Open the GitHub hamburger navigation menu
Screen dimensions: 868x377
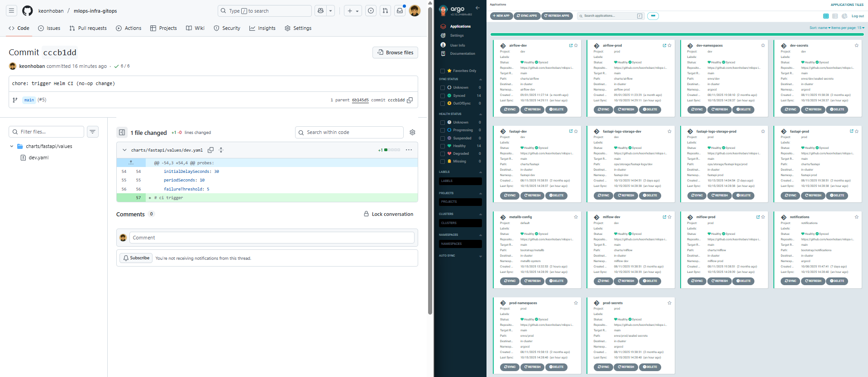(x=12, y=10)
